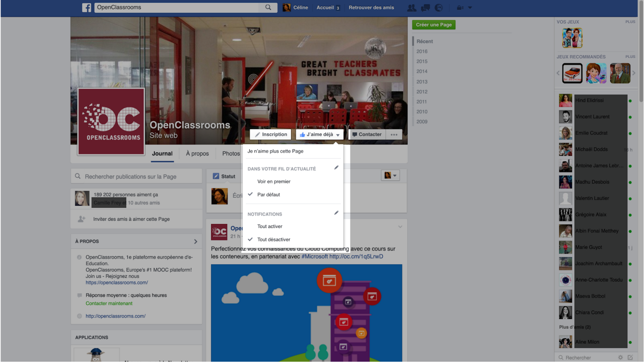The height and width of the screenshot is (363, 644).
Task: Expand post options chevron
Action: point(400,227)
